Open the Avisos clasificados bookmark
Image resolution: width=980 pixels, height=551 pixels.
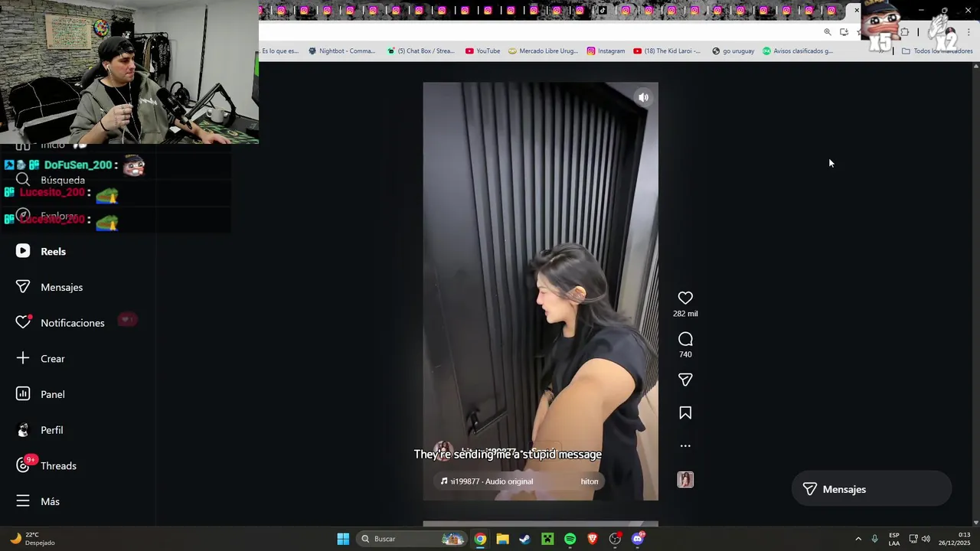coord(797,51)
